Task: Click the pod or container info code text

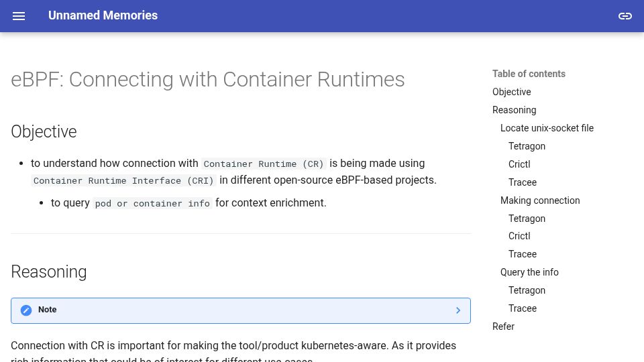Action: pos(152,203)
